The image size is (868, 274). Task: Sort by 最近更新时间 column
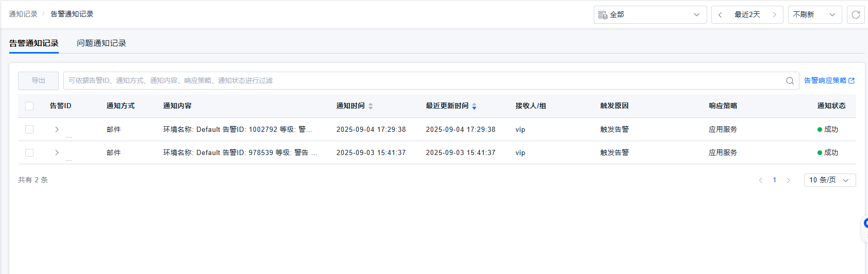tap(474, 106)
